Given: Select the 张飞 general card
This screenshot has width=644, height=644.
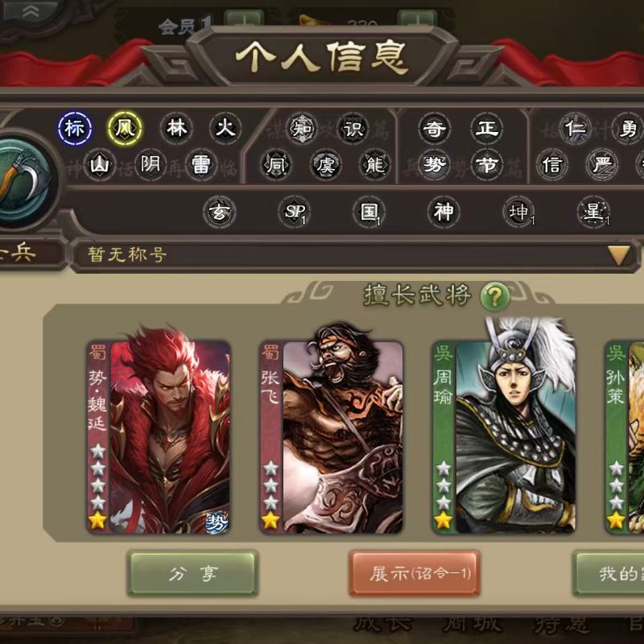Looking at the screenshot, I should click(x=331, y=436).
